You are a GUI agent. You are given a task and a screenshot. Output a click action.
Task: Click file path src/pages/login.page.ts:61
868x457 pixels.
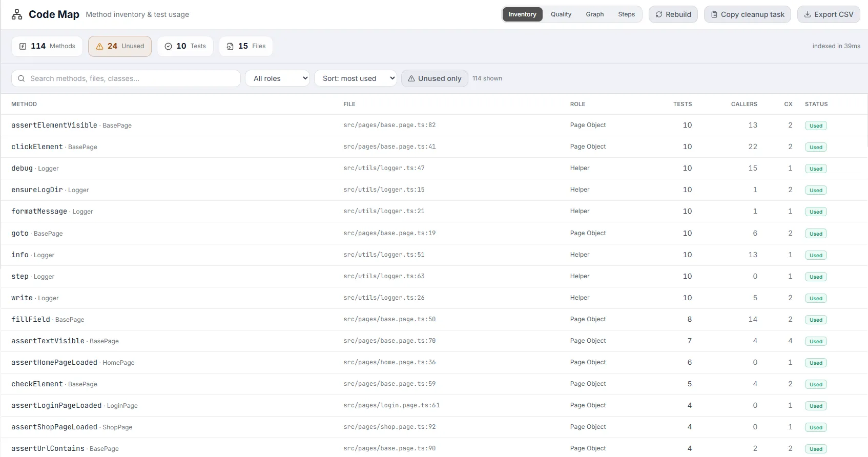tap(391, 405)
